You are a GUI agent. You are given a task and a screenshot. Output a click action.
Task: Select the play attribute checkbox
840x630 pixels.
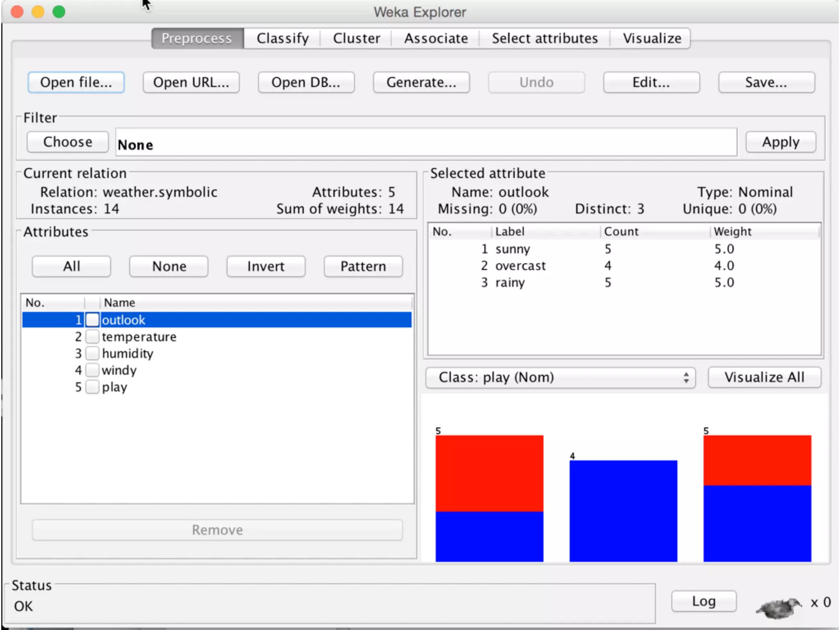pyautogui.click(x=93, y=387)
